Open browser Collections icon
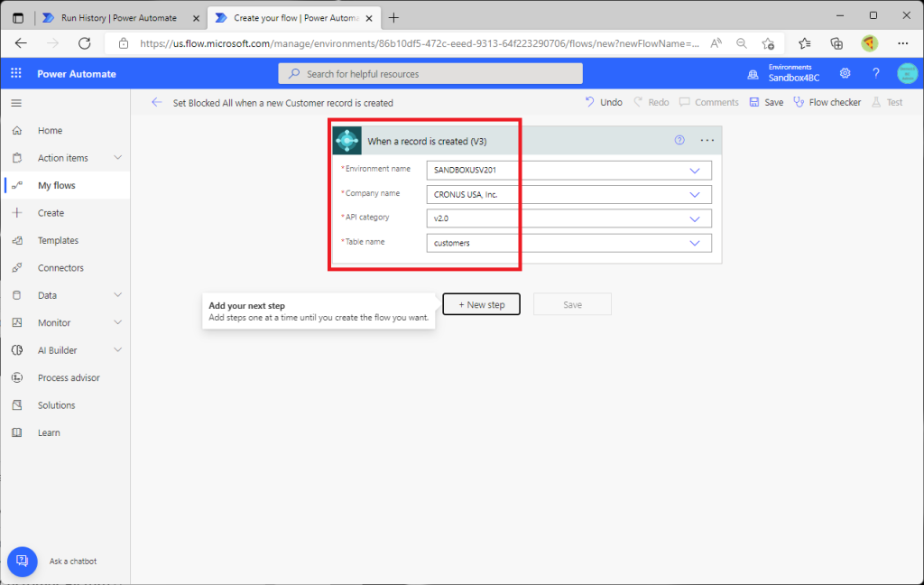Screen dimensions: 924x585 (836, 43)
